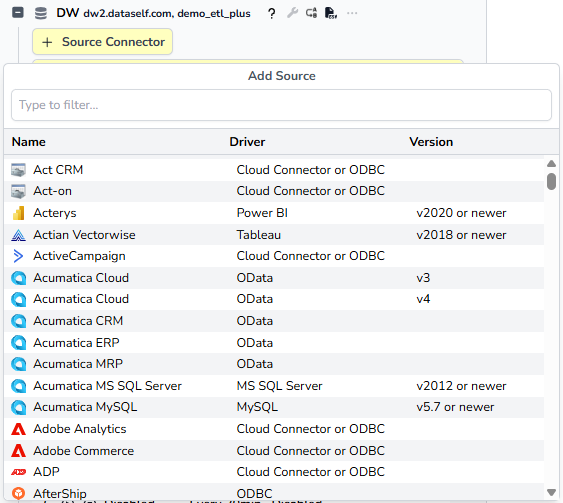Choose the ActiveCampaign source row
Viewport: 563px width, 503px height.
pos(274,256)
